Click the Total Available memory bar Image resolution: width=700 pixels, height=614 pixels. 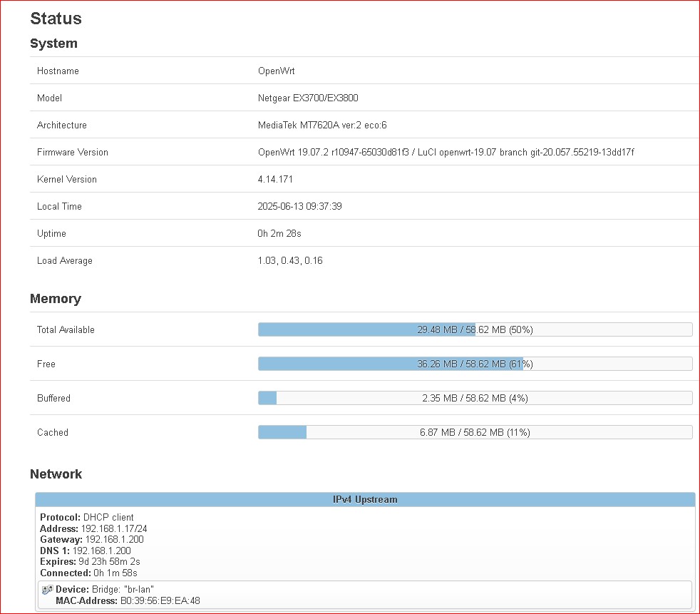point(475,329)
